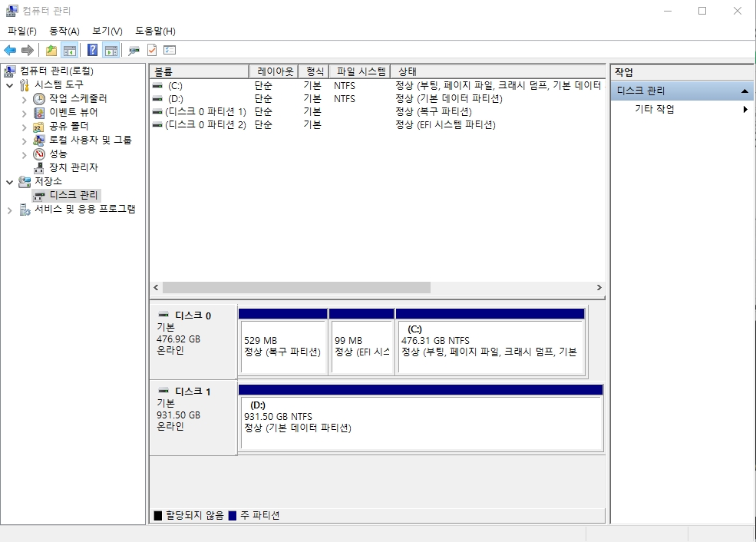Open the 기타 작업 submenu arrow
Viewport: 756px width, 542px height.
tap(745, 109)
